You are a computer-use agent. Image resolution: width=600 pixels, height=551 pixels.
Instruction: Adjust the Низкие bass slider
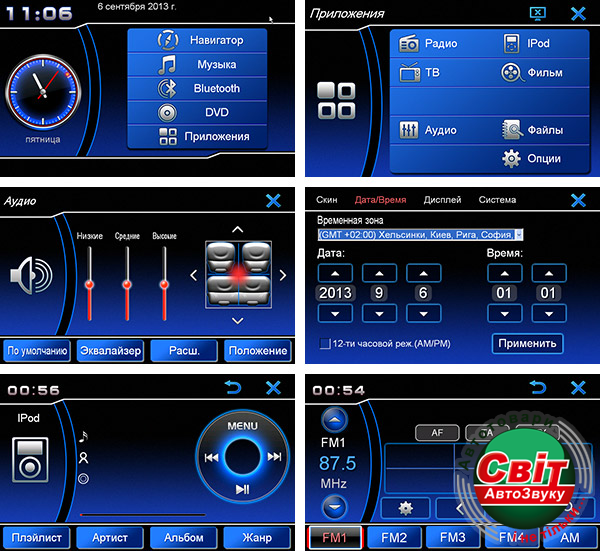(89, 285)
